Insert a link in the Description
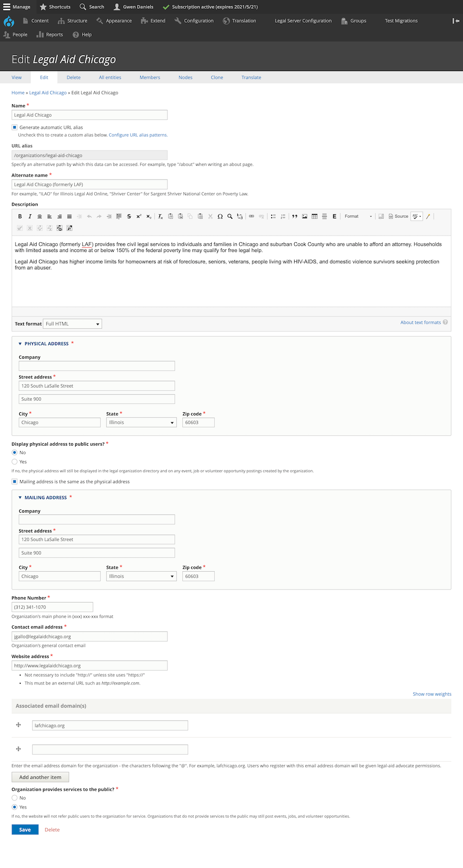 click(251, 216)
